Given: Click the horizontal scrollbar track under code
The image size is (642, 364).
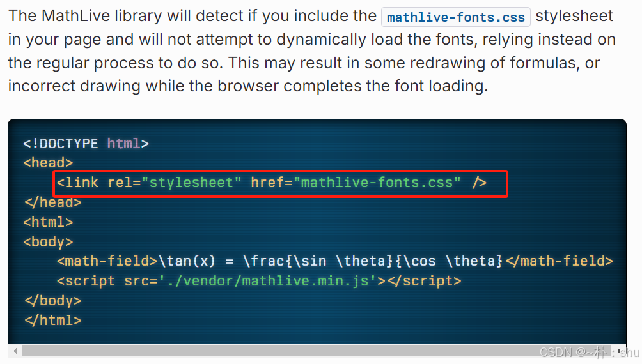Looking at the screenshot, I should (x=317, y=351).
